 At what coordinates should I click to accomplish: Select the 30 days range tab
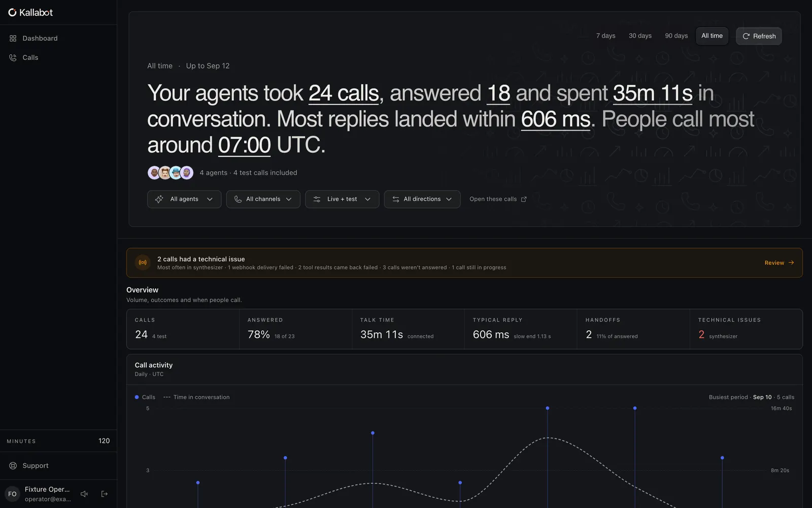point(640,36)
